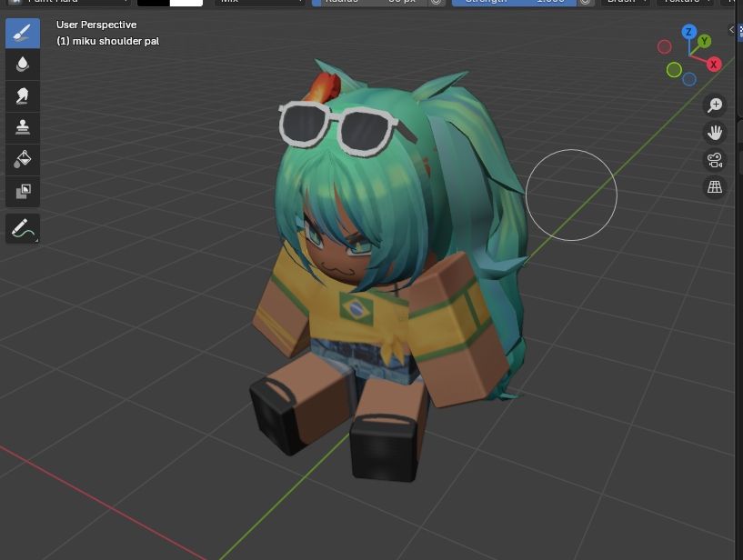This screenshot has height=560, width=743.
Task: Click the blue Z axis gizmo ball
Action: pos(689,32)
